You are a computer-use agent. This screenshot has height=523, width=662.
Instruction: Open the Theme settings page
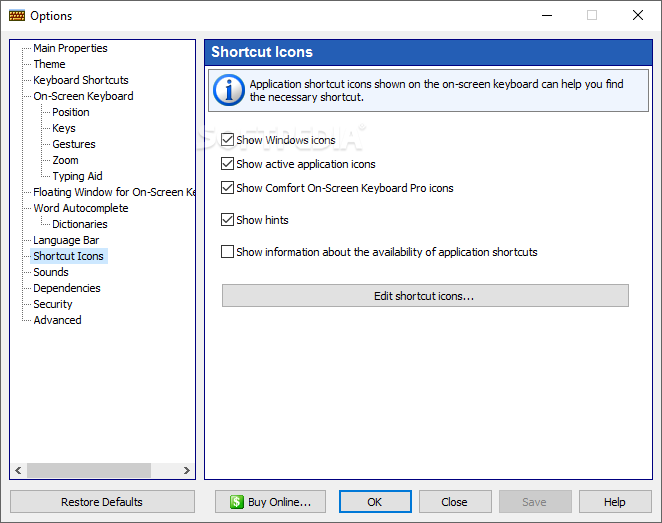[x=49, y=64]
